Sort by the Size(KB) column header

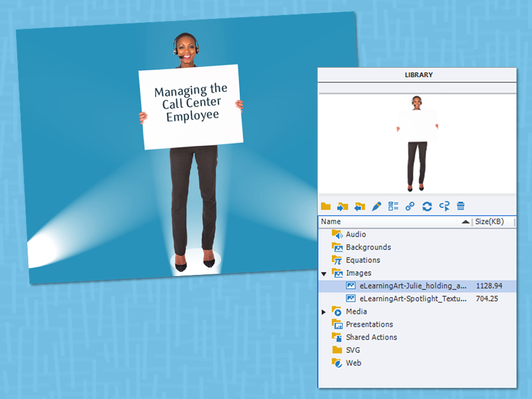coord(494,222)
